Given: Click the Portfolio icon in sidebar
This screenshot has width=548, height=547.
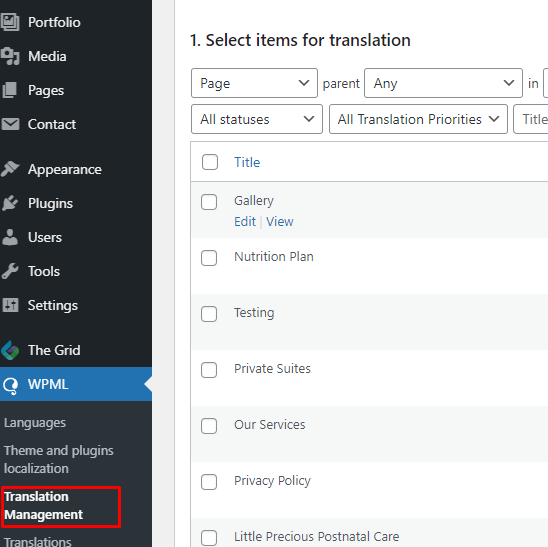Looking at the screenshot, I should 10,22.
